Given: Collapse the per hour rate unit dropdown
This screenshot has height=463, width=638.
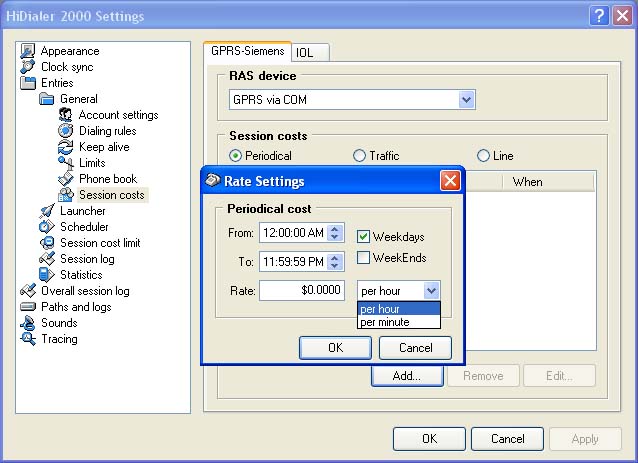Looking at the screenshot, I should click(431, 290).
